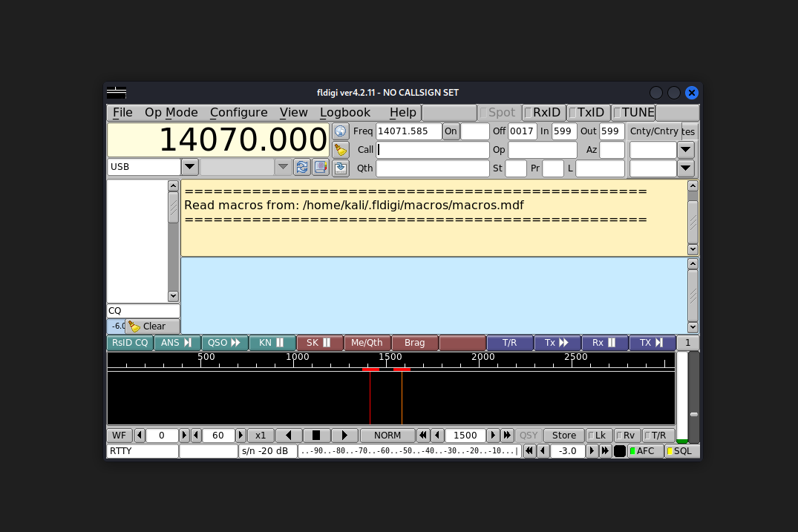Image resolution: width=798 pixels, height=532 pixels.
Task: Click the blue refresh arrows icon
Action: pos(302,167)
